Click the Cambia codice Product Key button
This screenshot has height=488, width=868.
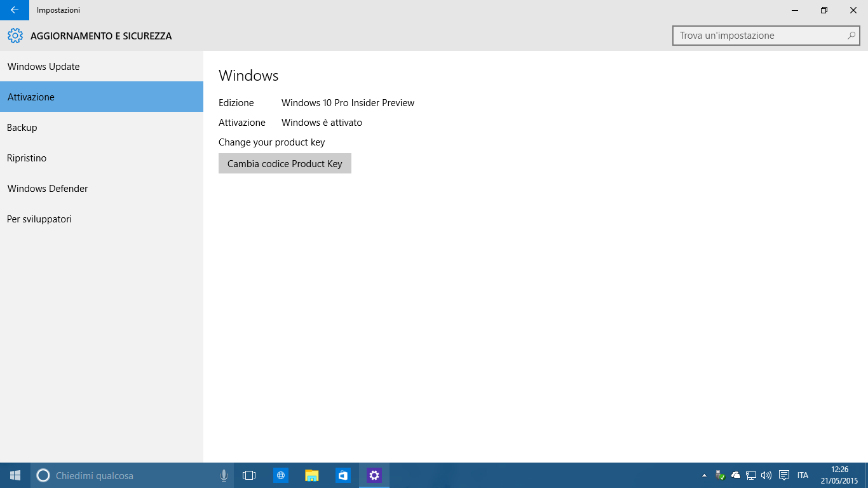click(285, 163)
